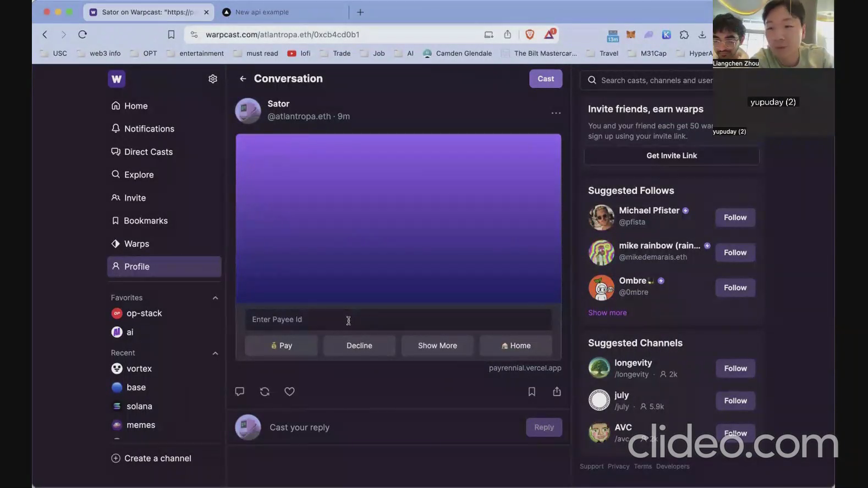
Task: Click the K extension icon
Action: tap(666, 35)
